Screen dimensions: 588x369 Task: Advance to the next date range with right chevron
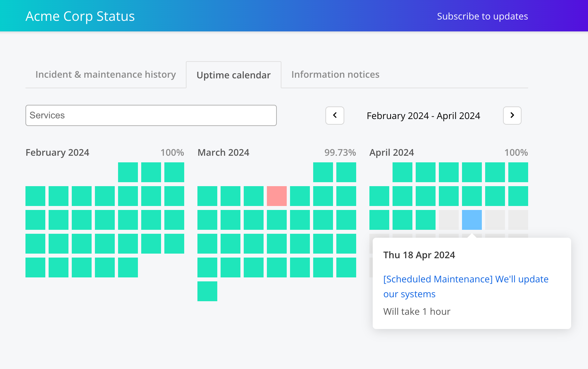[x=512, y=115]
